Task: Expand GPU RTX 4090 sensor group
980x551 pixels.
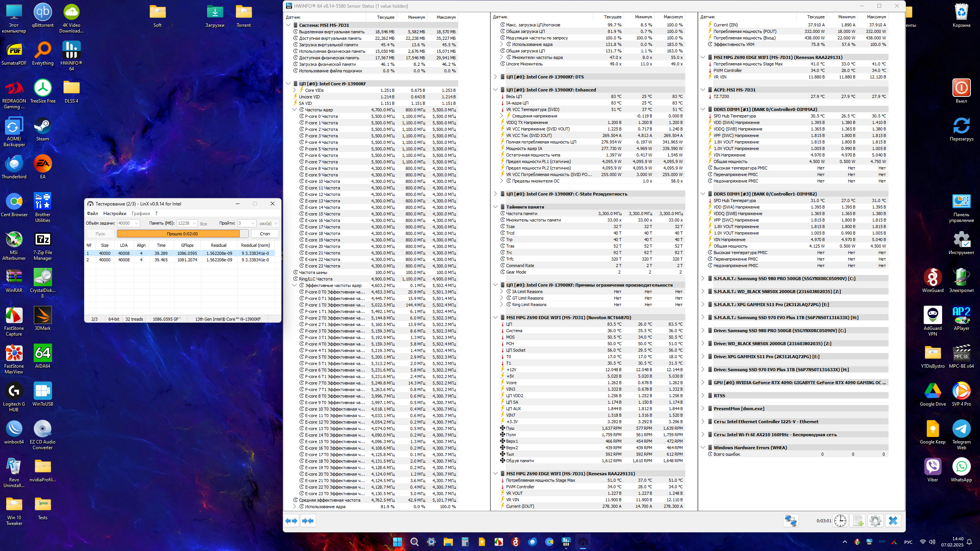Action: pos(703,383)
